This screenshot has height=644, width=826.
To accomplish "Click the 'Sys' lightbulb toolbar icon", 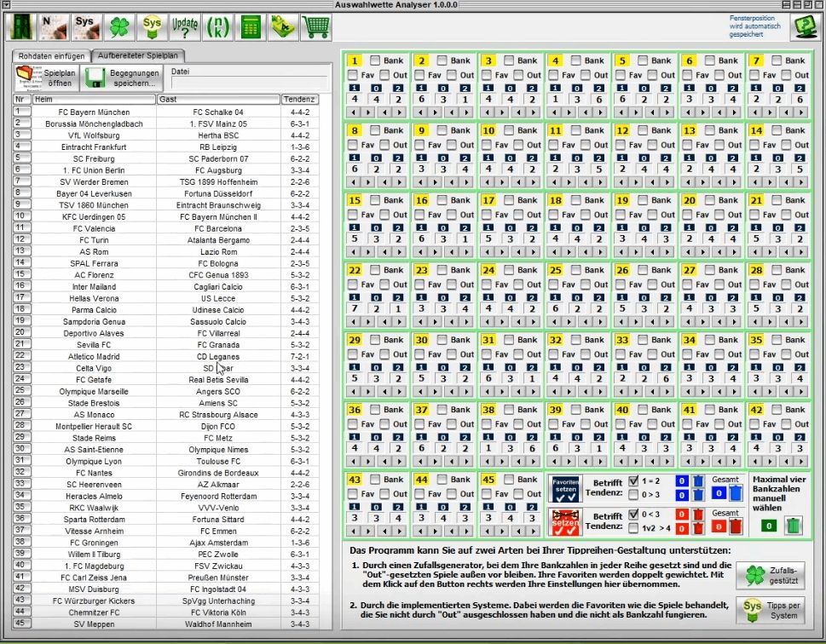I will 152,27.
